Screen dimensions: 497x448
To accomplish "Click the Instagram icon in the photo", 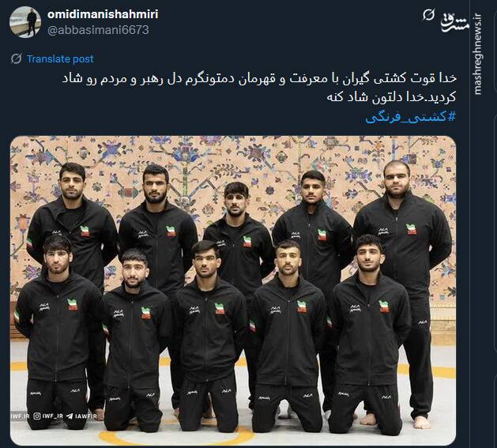I will 37,416.
